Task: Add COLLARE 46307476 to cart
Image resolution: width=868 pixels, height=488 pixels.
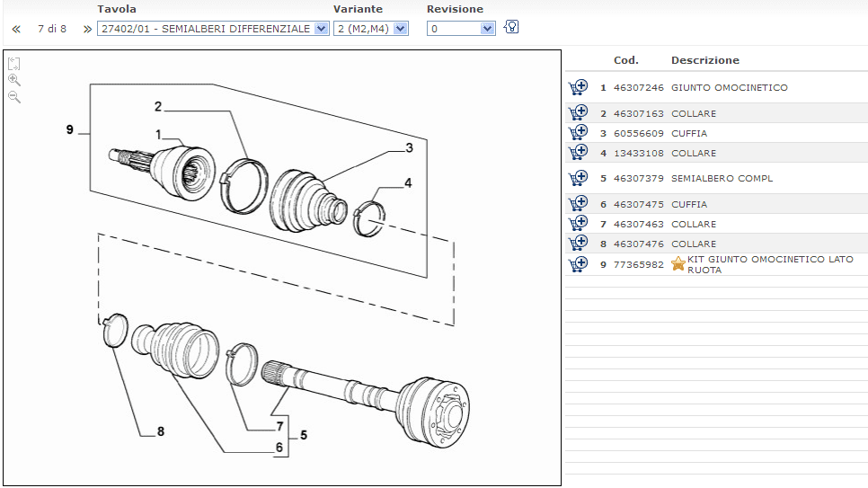Action: point(578,244)
